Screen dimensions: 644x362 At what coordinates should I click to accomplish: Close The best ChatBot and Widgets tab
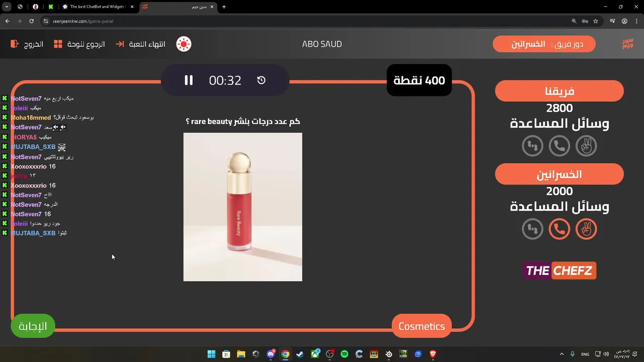(x=132, y=7)
